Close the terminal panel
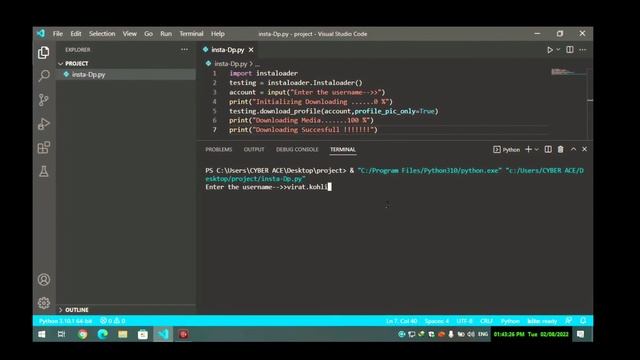The image size is (640, 360). click(x=584, y=149)
